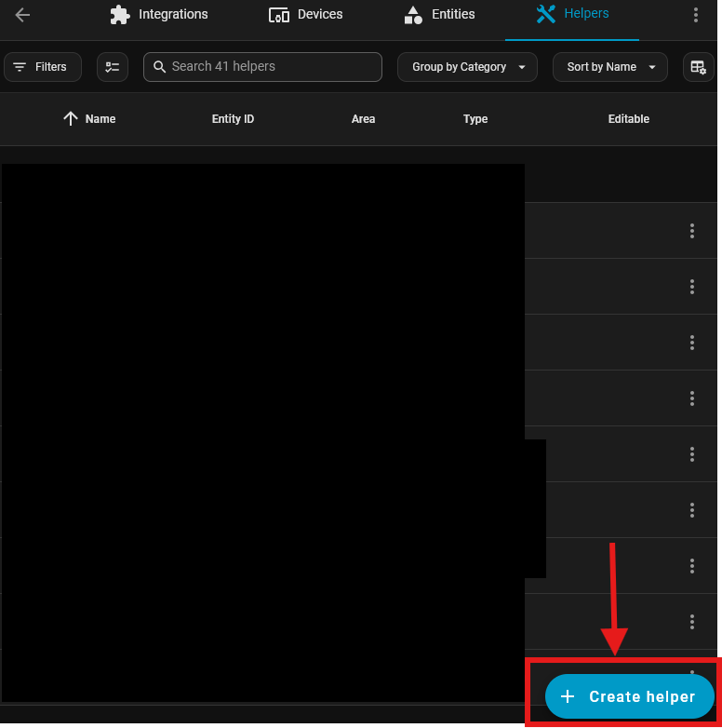This screenshot has height=728, width=722.
Task: Expand Group by Category dropdown
Action: [x=467, y=67]
